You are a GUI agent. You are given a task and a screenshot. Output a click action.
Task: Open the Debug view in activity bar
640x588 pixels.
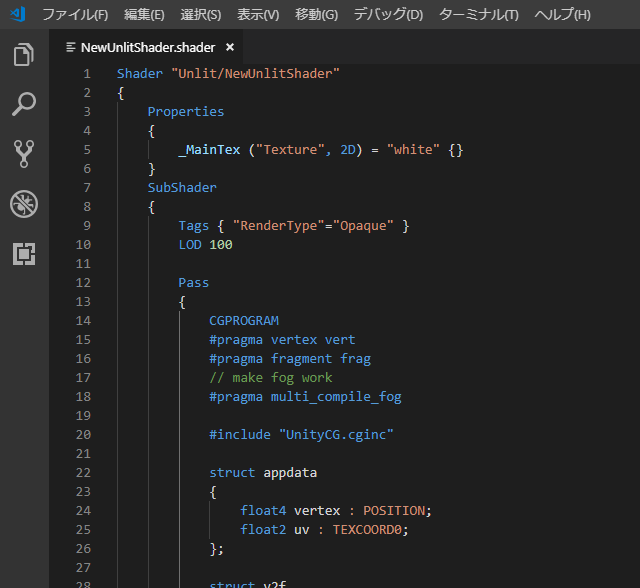(x=24, y=204)
